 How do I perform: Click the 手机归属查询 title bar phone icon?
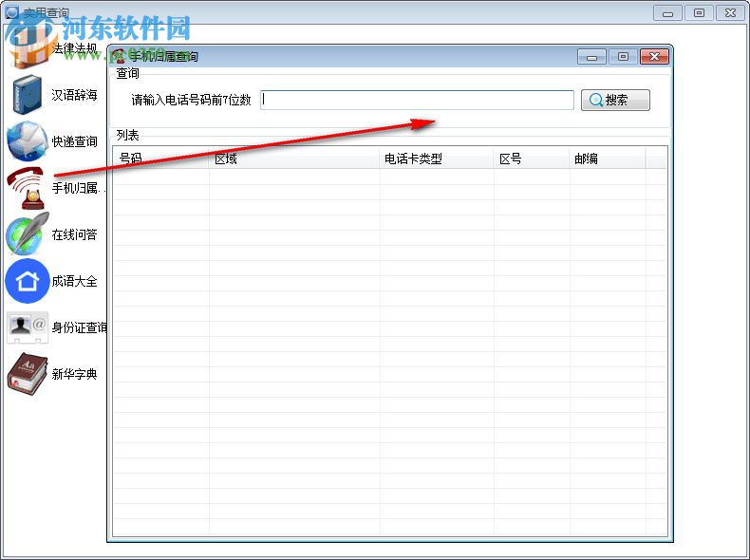coord(118,56)
